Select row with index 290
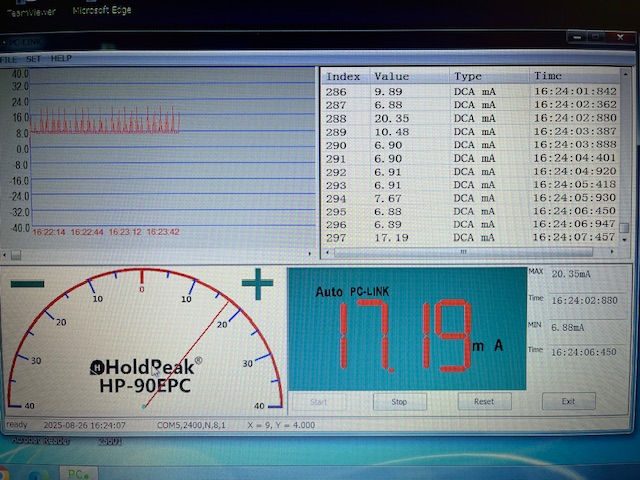 click(x=471, y=145)
